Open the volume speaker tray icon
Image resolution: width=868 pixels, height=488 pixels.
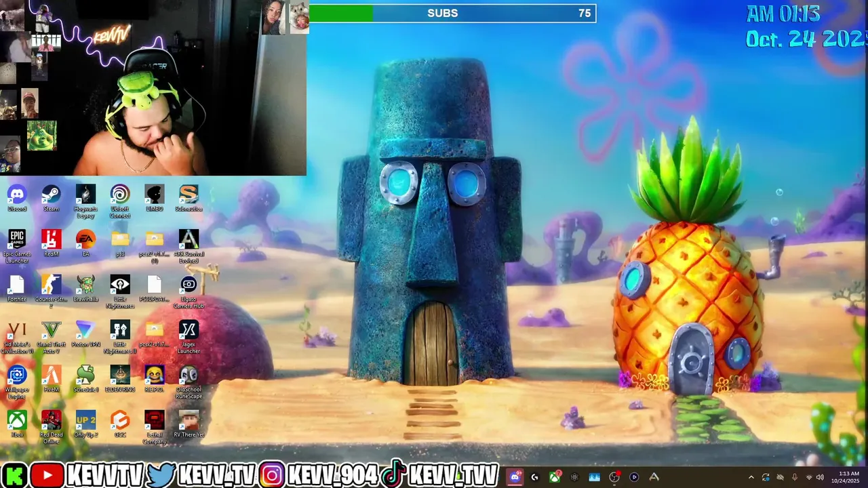pyautogui.click(x=820, y=478)
